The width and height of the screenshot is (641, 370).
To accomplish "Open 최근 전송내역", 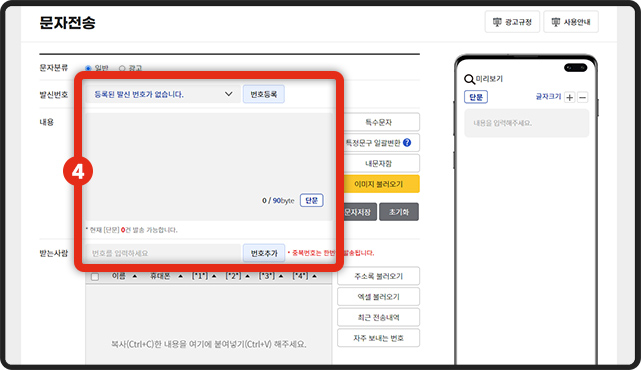I will click(x=378, y=317).
